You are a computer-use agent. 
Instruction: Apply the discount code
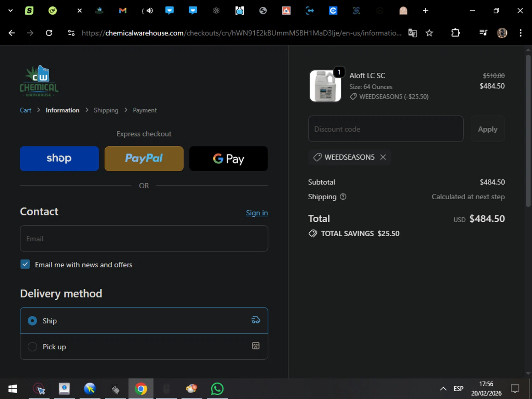488,129
